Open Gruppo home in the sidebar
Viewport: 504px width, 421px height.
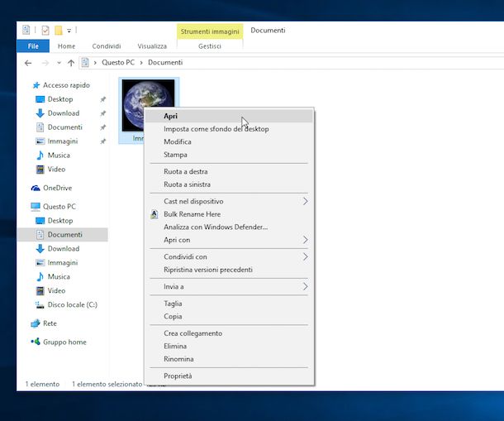(x=64, y=342)
